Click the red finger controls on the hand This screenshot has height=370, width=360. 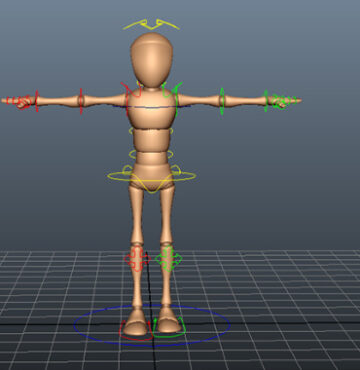pyautogui.click(x=19, y=102)
